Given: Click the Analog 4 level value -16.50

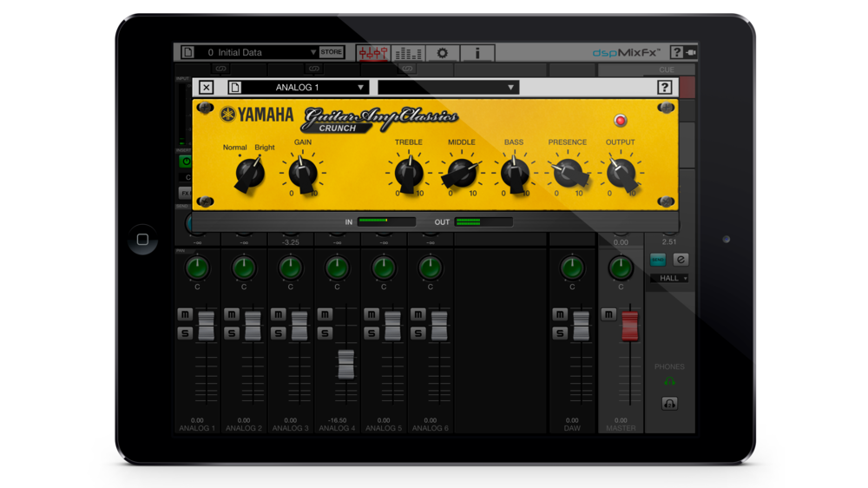Looking at the screenshot, I should [x=337, y=420].
